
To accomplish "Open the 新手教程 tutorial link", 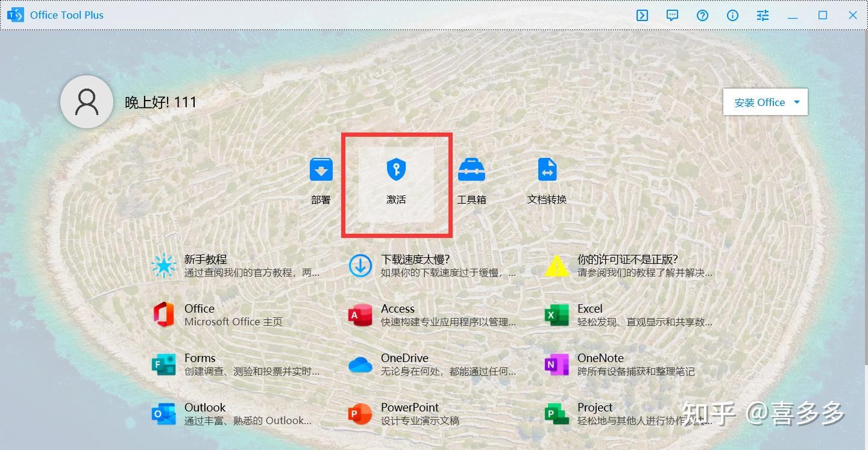I will click(206, 260).
